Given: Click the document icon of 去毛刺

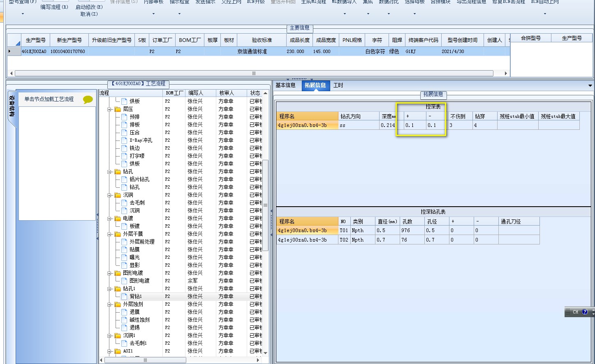Looking at the screenshot, I should (124, 203).
